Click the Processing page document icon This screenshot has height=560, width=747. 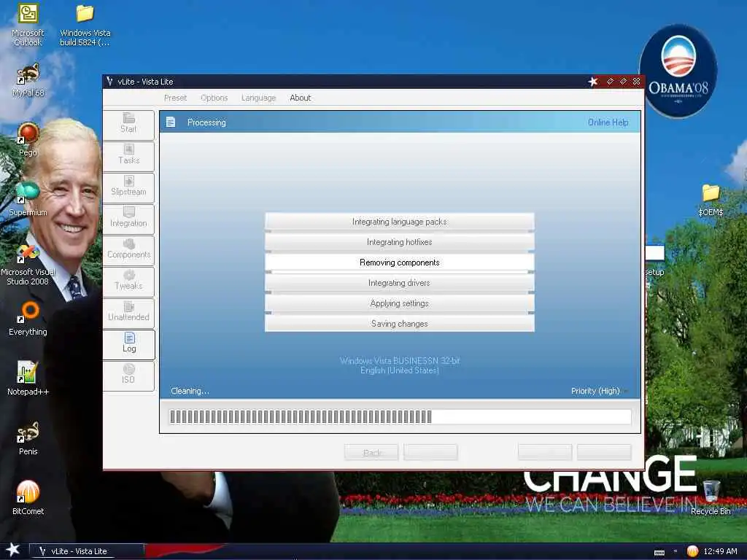pyautogui.click(x=171, y=122)
